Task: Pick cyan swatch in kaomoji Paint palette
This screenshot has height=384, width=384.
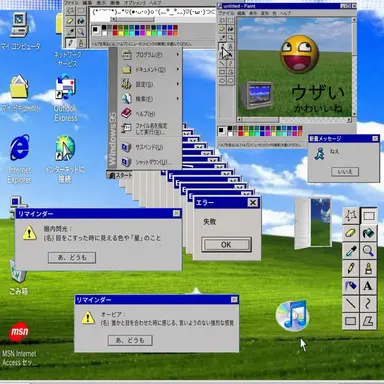Action: [x=131, y=33]
